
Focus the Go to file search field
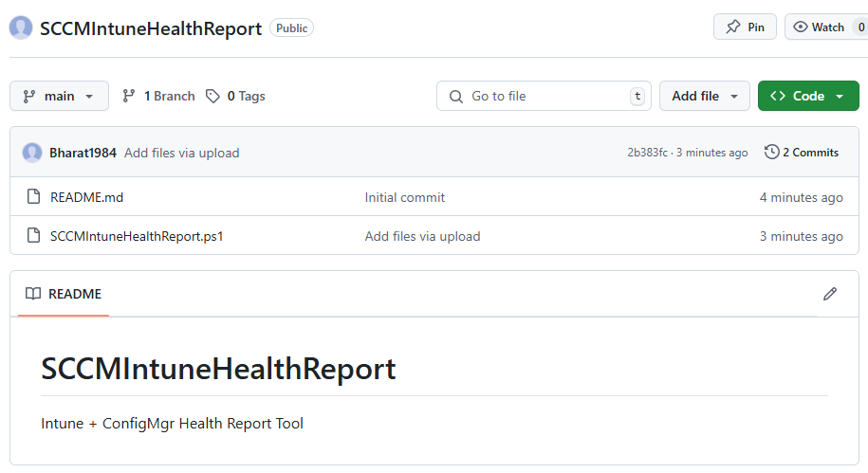[544, 97]
